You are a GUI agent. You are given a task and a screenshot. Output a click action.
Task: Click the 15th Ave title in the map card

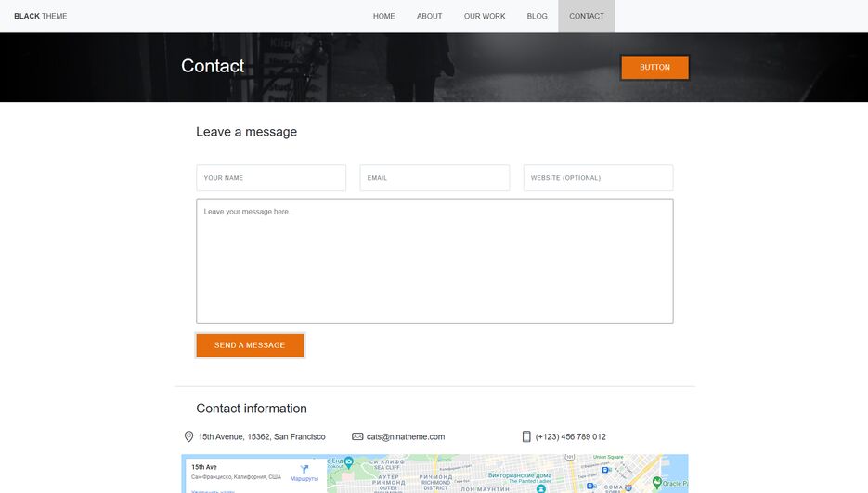[x=204, y=467]
